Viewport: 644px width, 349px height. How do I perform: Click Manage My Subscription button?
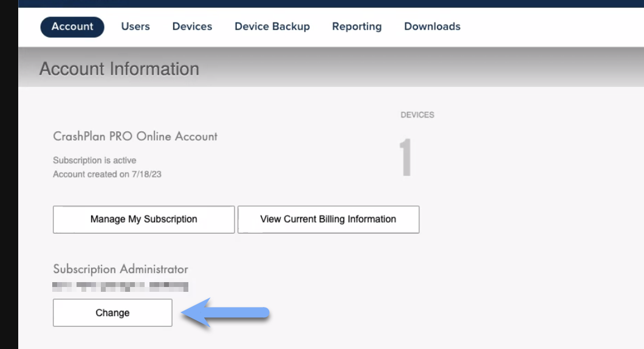144,219
